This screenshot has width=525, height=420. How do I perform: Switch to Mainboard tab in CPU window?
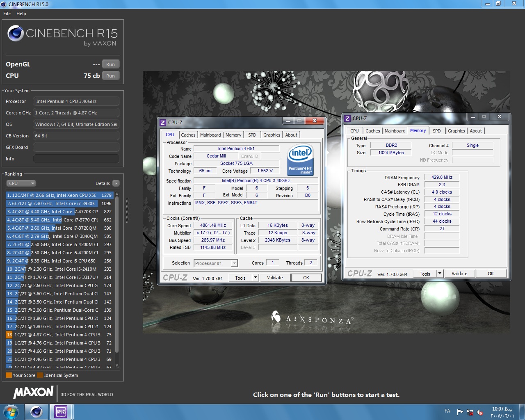pyautogui.click(x=210, y=135)
